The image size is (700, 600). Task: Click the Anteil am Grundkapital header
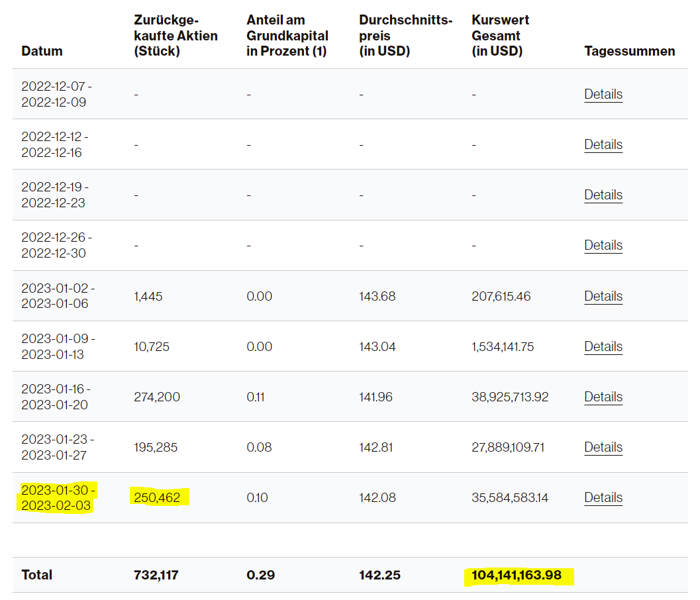pos(287,36)
